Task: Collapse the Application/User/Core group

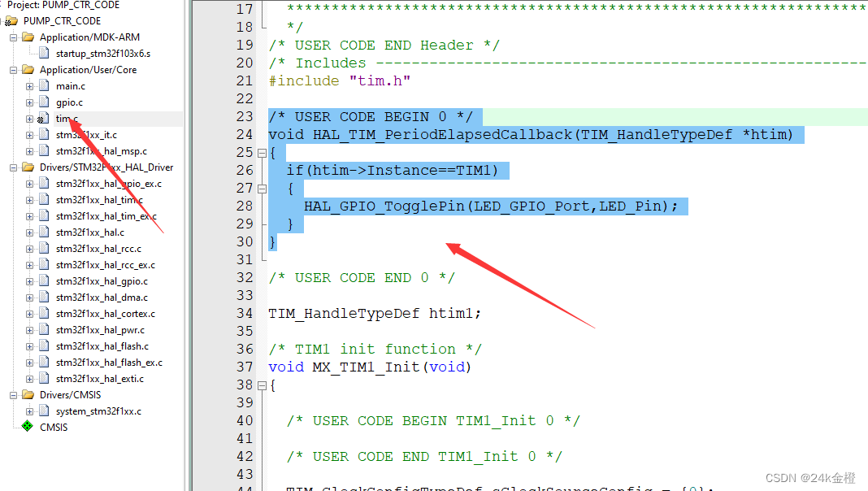Action: coord(13,70)
